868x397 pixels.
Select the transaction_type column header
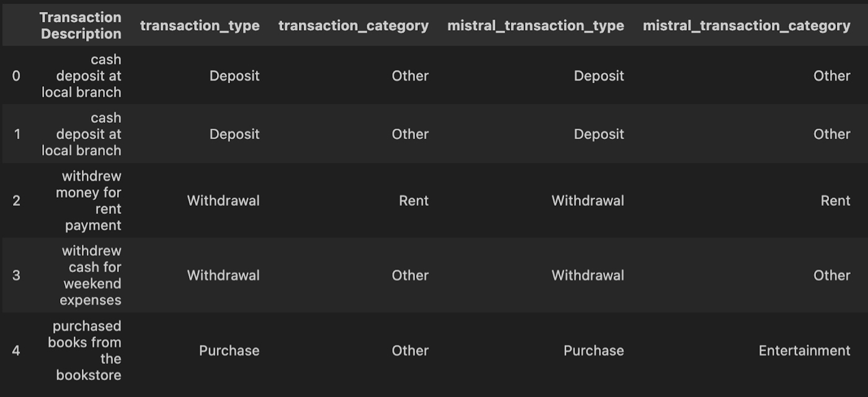(200, 25)
